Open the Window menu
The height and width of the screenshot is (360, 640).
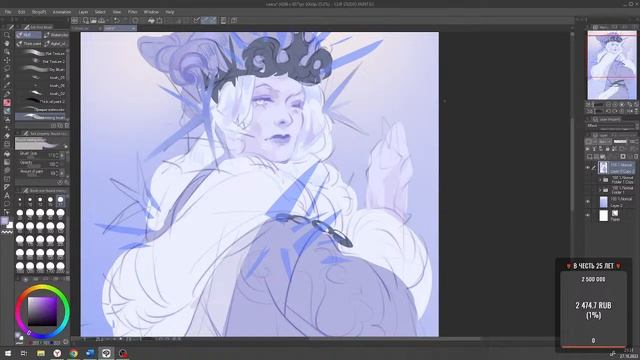point(151,12)
